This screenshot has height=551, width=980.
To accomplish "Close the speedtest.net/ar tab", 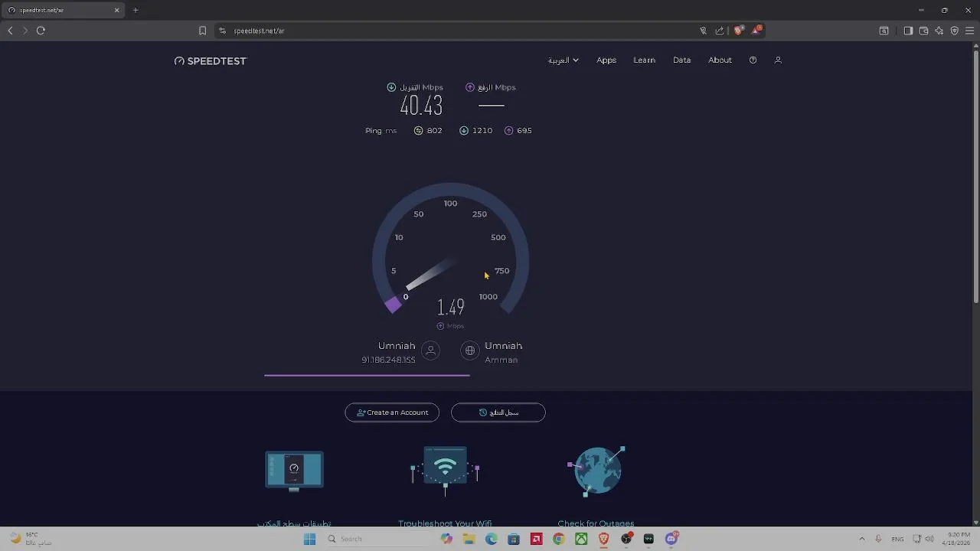I will coord(116,10).
